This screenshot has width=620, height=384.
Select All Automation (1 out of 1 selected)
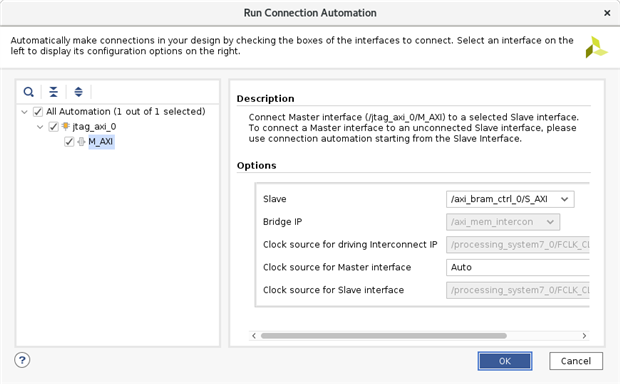(x=126, y=112)
